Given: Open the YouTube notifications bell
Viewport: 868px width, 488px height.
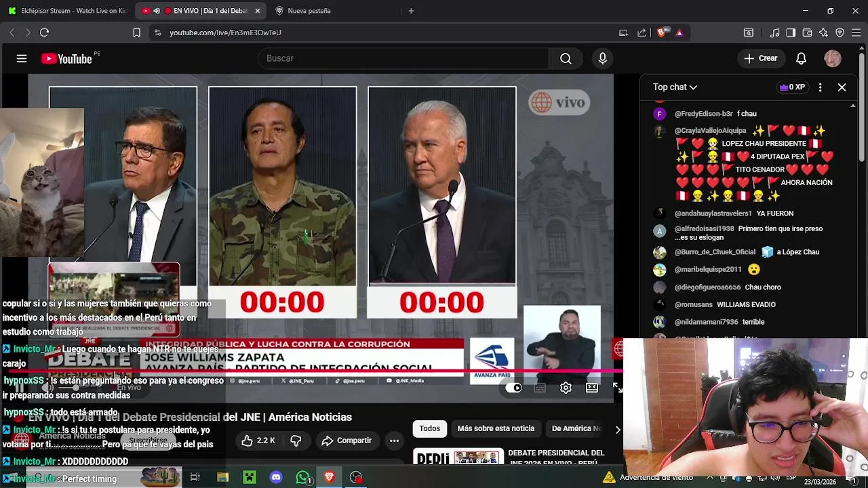Looking at the screenshot, I should click(801, 59).
